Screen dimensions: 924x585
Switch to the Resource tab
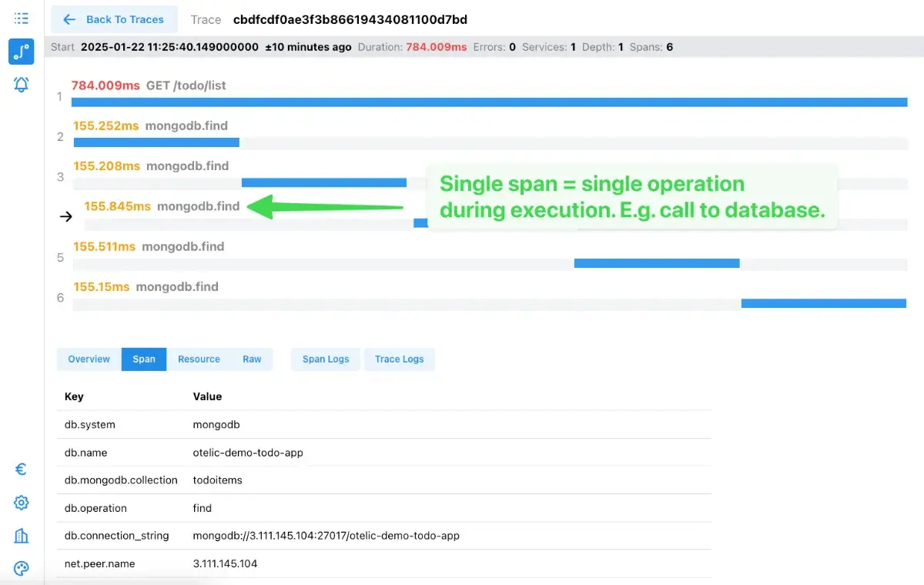[199, 359]
